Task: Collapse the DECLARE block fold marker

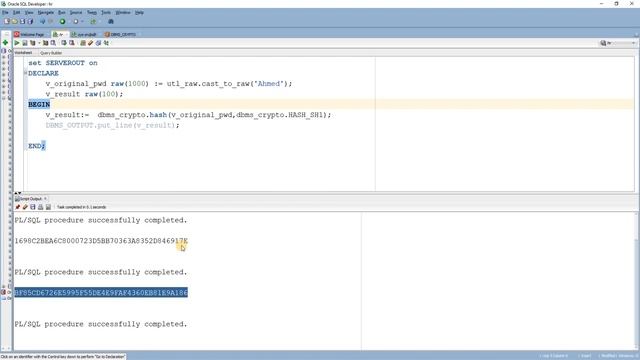Action: pyautogui.click(x=25, y=73)
